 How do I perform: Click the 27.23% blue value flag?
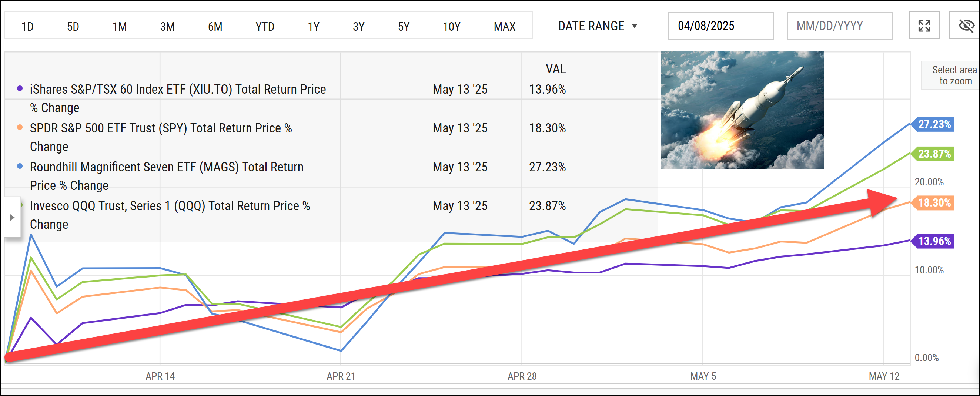pos(932,124)
